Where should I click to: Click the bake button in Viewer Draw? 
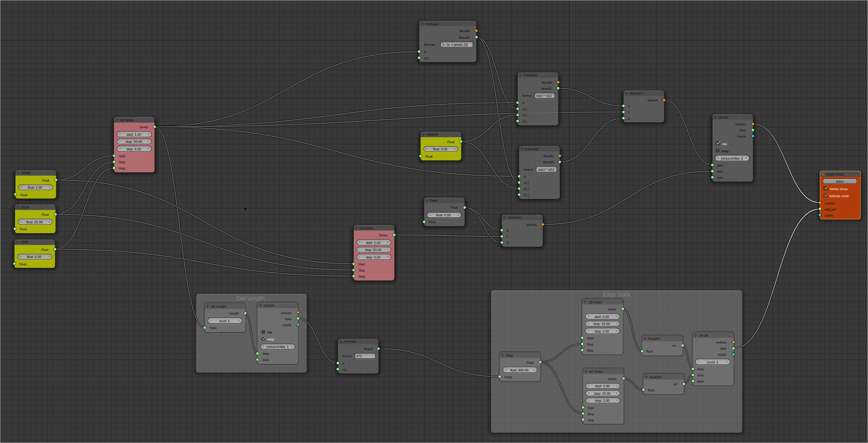click(x=840, y=181)
